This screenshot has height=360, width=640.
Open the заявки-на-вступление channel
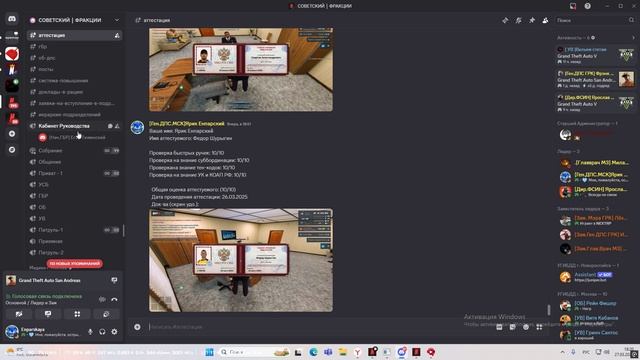75,104
